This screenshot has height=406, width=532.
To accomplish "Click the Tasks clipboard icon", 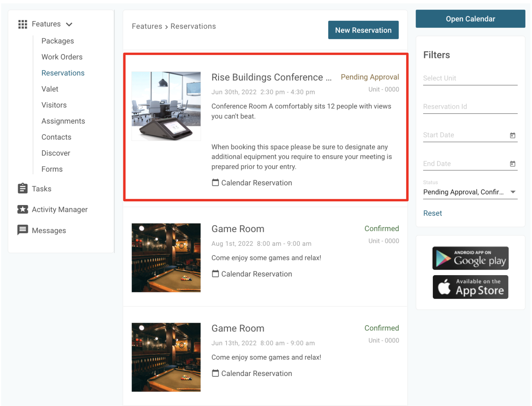I will point(22,188).
